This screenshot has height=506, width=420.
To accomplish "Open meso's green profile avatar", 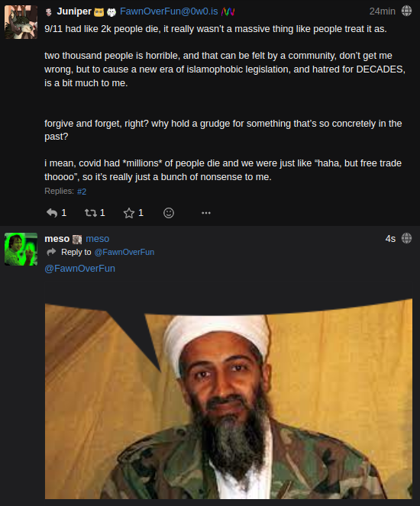I will coord(21,250).
